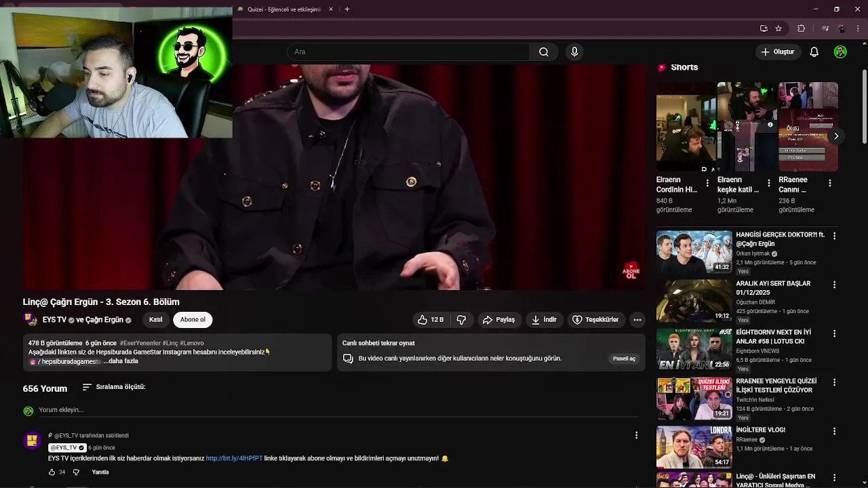
Task: Open options for EIGHTBORNV NEXT video
Action: tap(834, 333)
